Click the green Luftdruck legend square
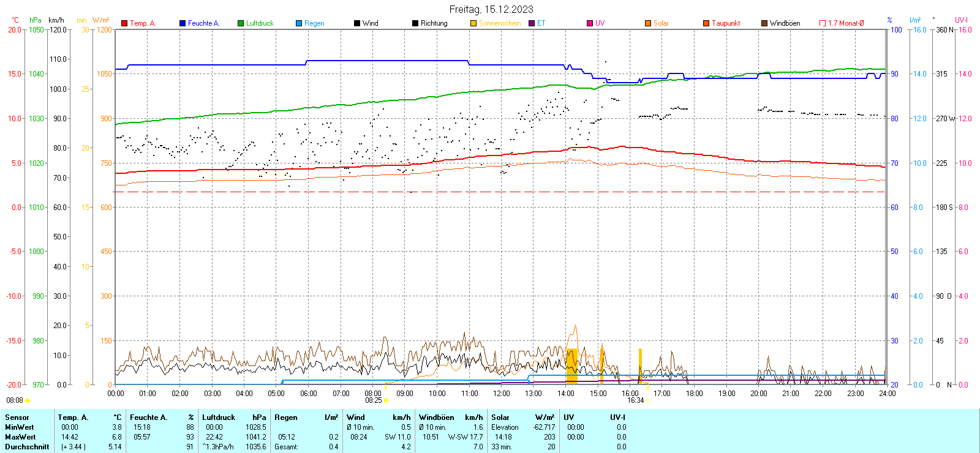980x453 pixels. click(241, 23)
